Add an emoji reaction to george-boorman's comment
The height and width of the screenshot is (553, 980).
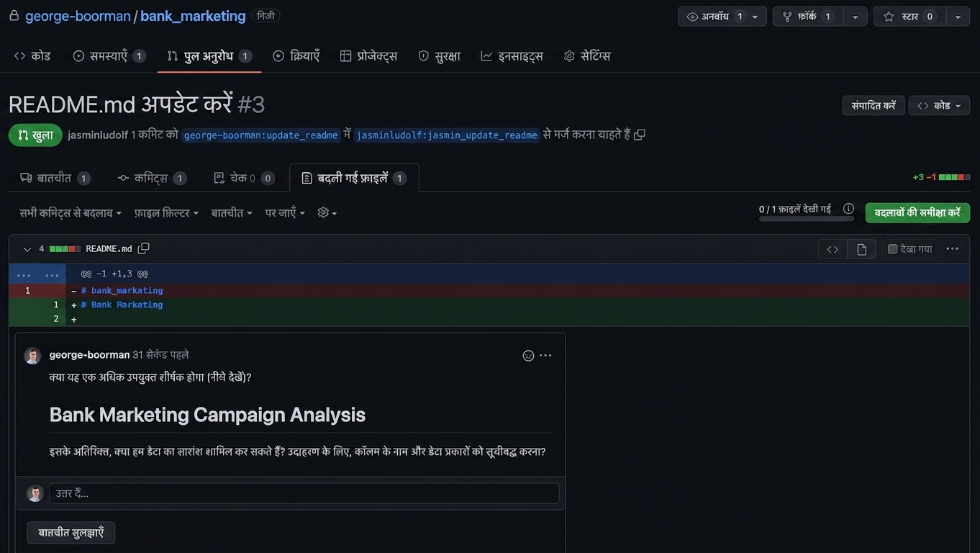coord(528,356)
